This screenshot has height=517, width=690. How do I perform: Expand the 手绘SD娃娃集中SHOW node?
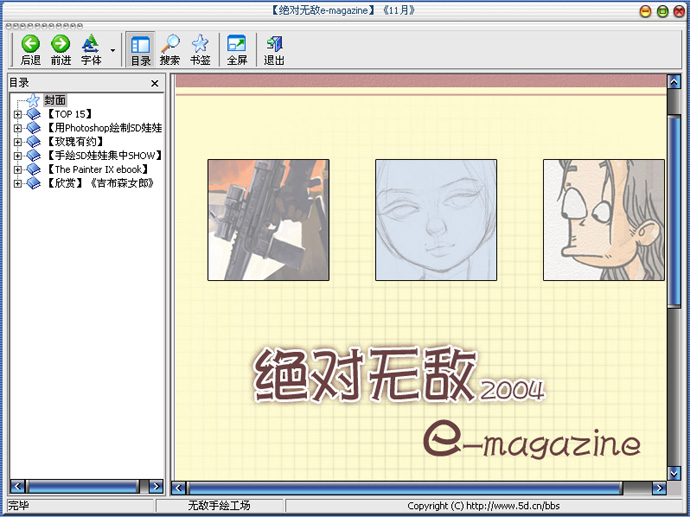17,155
